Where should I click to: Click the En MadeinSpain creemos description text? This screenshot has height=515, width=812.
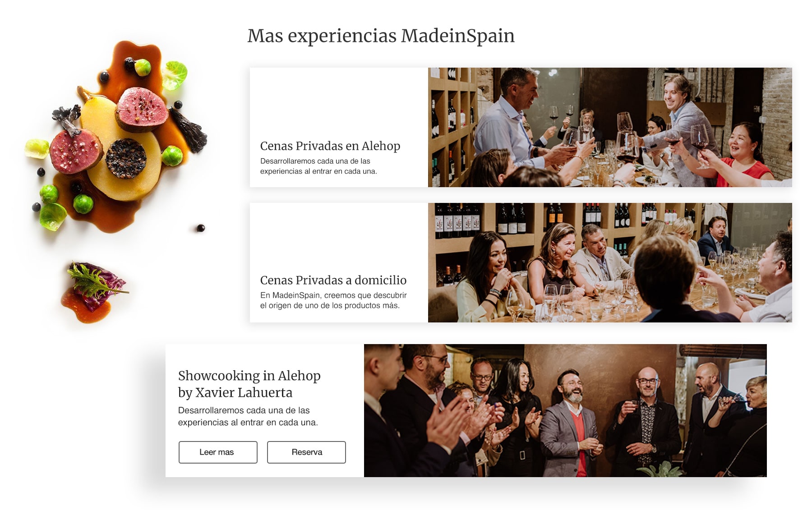[333, 300]
